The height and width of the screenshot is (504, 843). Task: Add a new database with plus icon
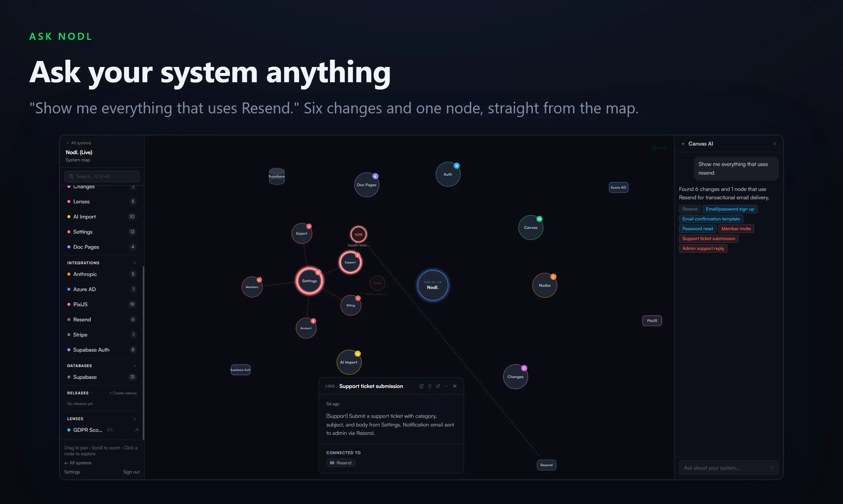pyautogui.click(x=135, y=366)
